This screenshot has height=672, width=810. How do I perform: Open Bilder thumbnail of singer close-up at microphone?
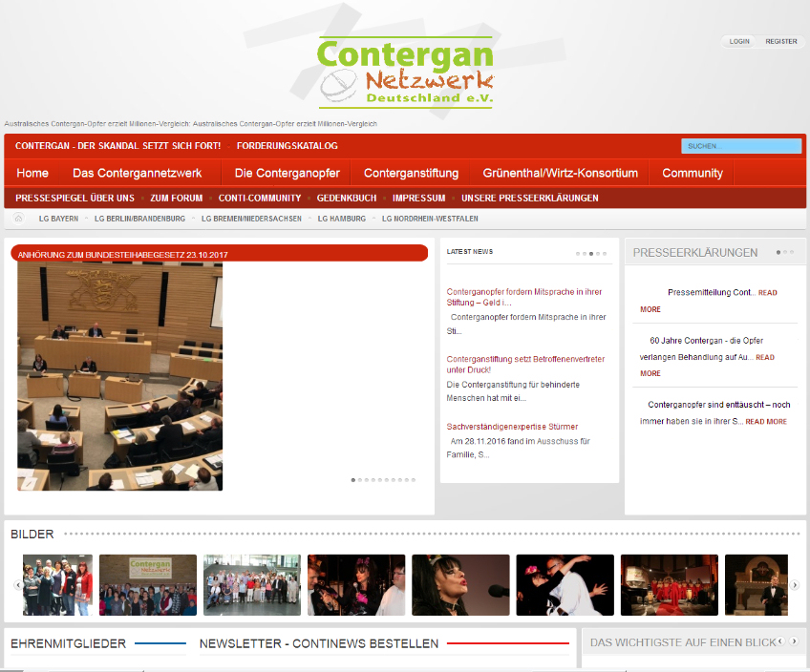coord(460,585)
